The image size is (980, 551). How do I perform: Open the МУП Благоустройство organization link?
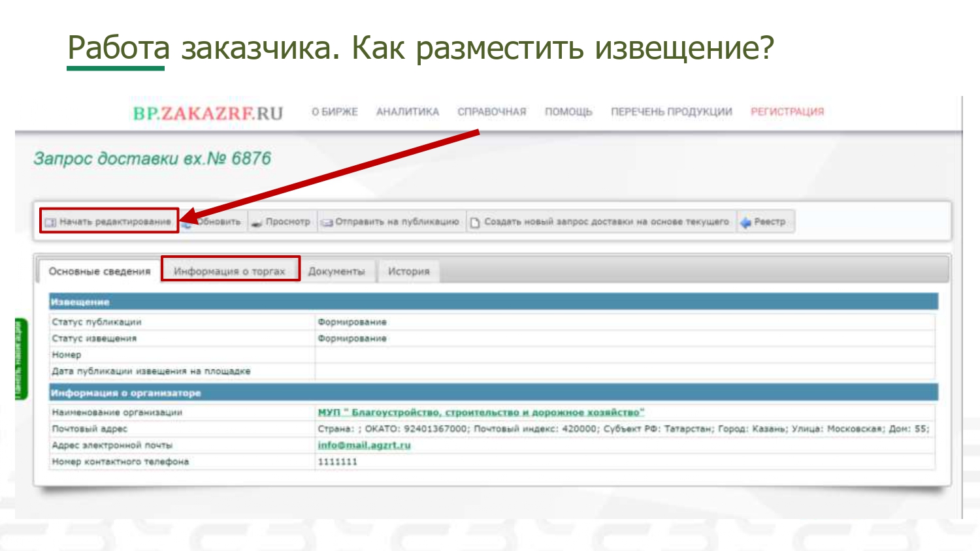click(x=481, y=413)
